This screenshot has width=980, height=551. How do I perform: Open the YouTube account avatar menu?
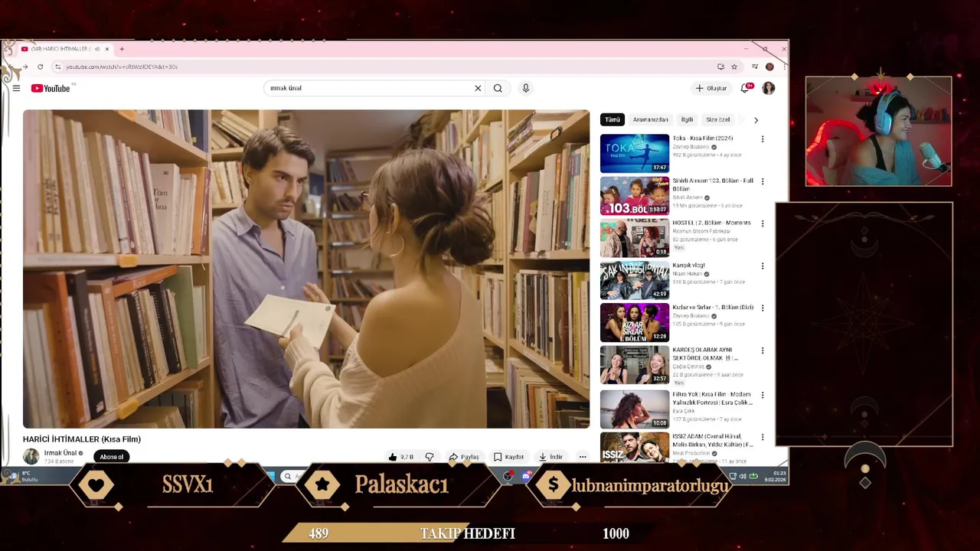(x=769, y=88)
